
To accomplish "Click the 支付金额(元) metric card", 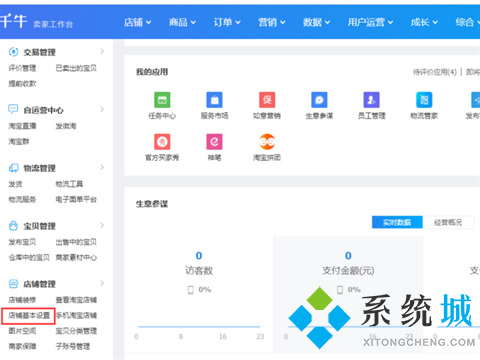I will pos(348,293).
